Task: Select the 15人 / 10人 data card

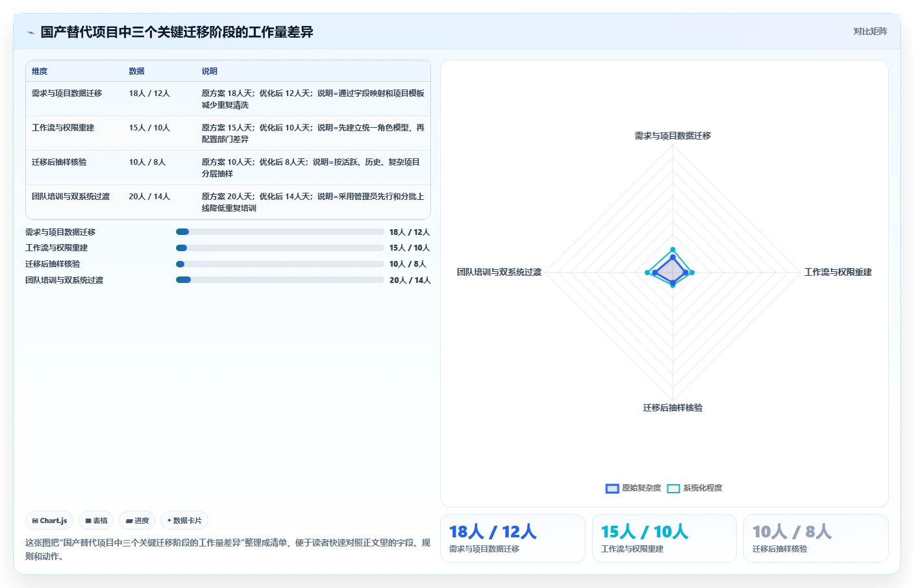Action: (664, 538)
